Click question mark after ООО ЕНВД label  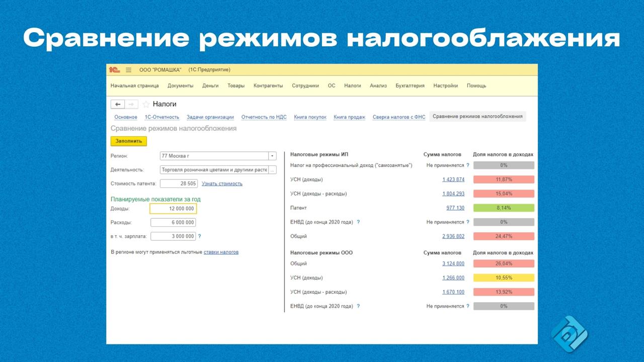point(358,306)
